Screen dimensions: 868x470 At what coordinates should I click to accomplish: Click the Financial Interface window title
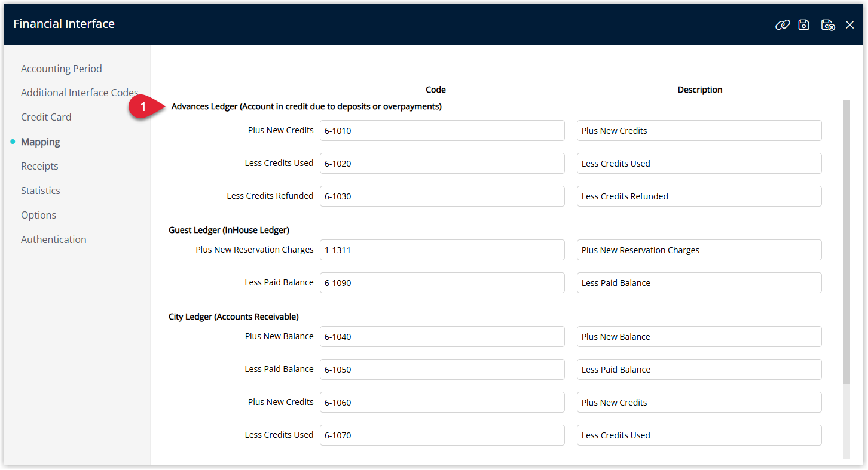pyautogui.click(x=64, y=24)
